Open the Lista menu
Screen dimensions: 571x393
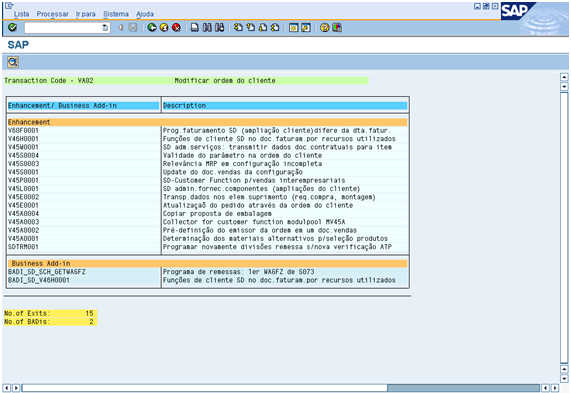21,14
